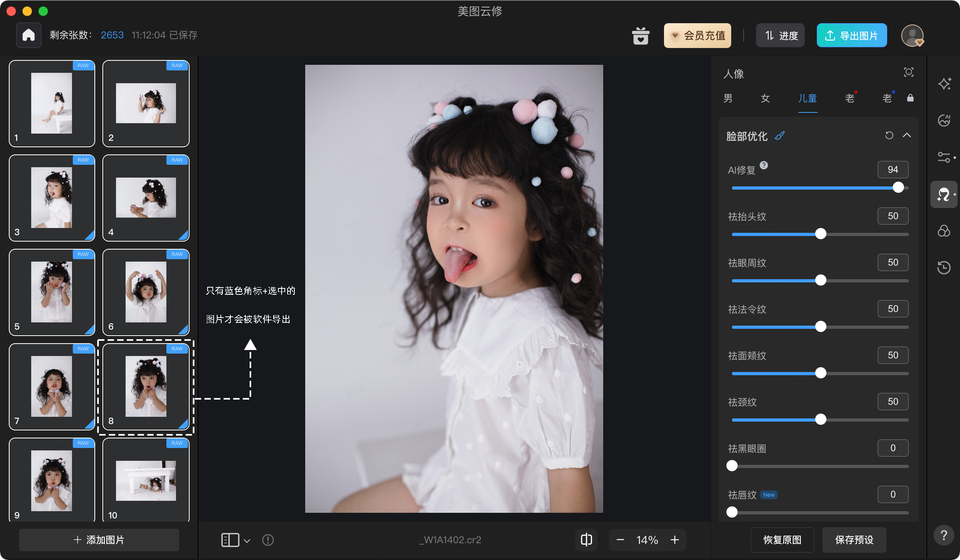Open the gift box icon
The height and width of the screenshot is (560, 960).
coord(640,36)
